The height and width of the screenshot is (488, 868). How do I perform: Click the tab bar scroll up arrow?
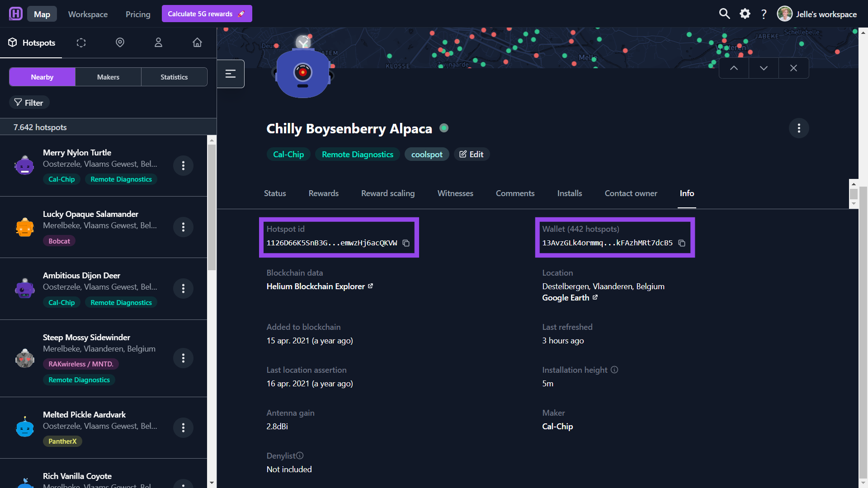point(854,184)
